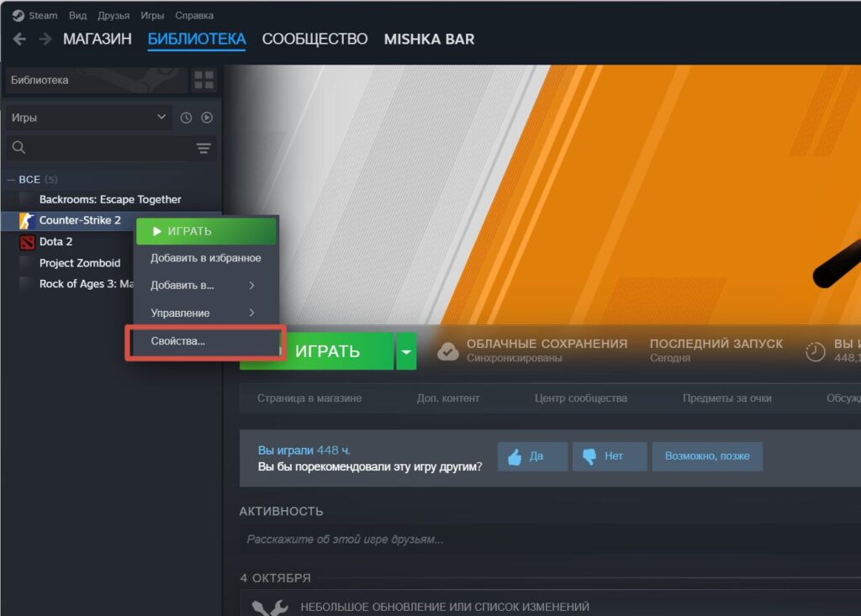Click Возможно, позже button
Viewport: 861px width, 616px height.
point(707,456)
